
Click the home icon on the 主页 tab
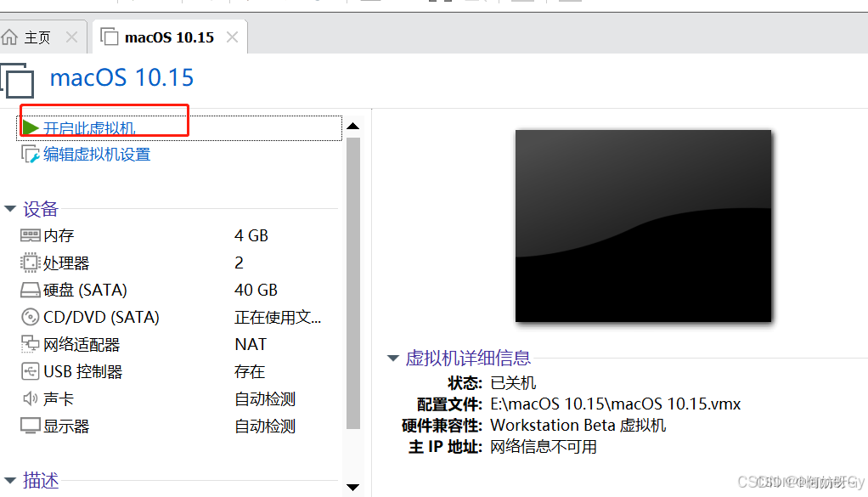9,37
